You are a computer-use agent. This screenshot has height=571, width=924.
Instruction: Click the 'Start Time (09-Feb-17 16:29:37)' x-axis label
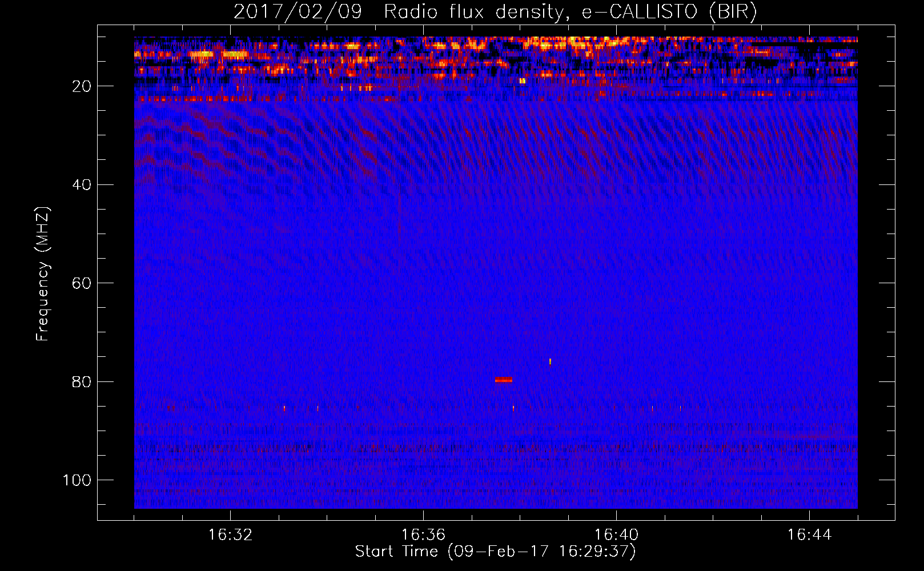coord(495,552)
